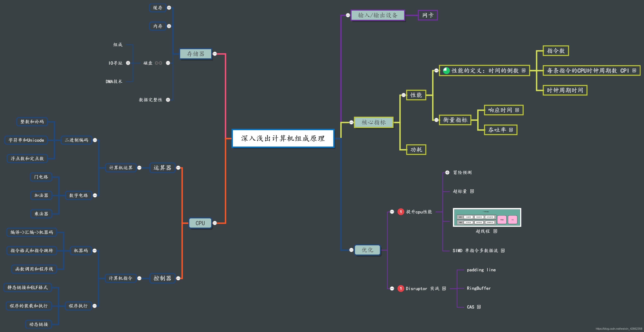The height and width of the screenshot is (332, 644).
Task: Select the 乘法器 node
Action: [x=41, y=214]
